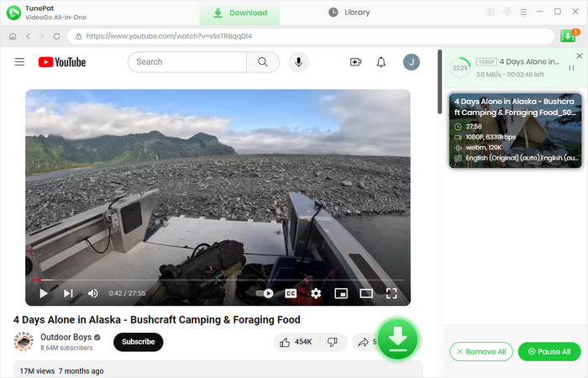Viewport: 588px width, 378px height.
Task: Subscribe to Outdoor Boys
Action: [138, 342]
